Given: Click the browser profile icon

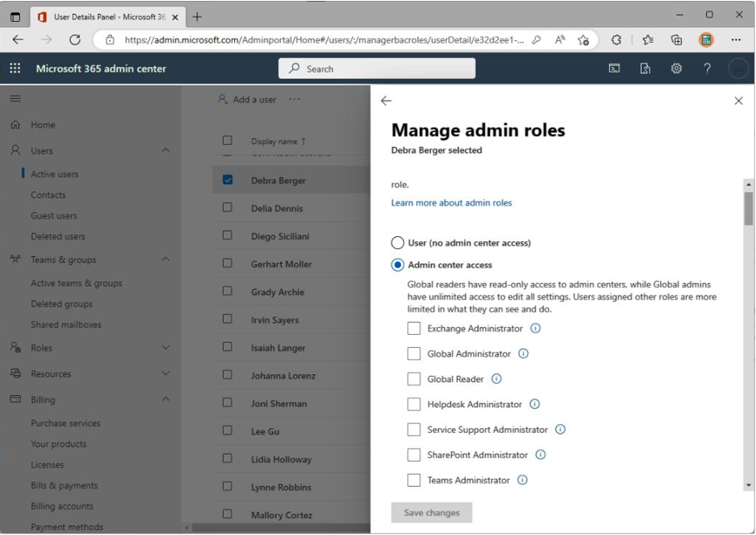Looking at the screenshot, I should tap(706, 39).
